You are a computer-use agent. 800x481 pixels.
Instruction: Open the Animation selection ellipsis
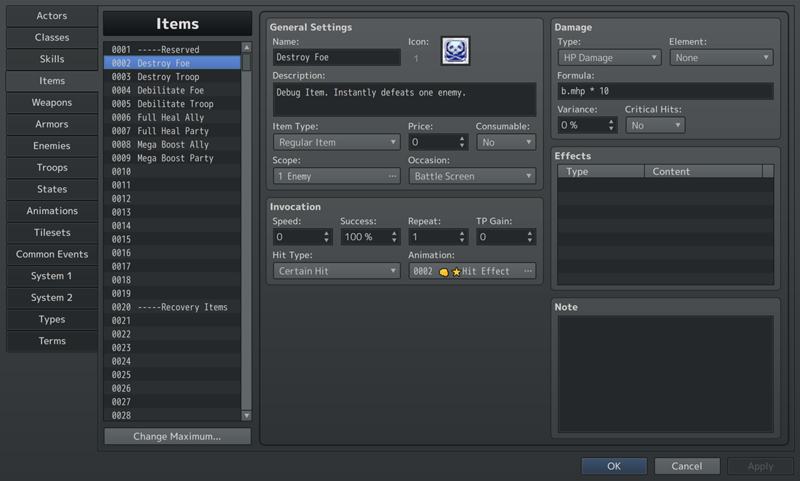click(527, 271)
